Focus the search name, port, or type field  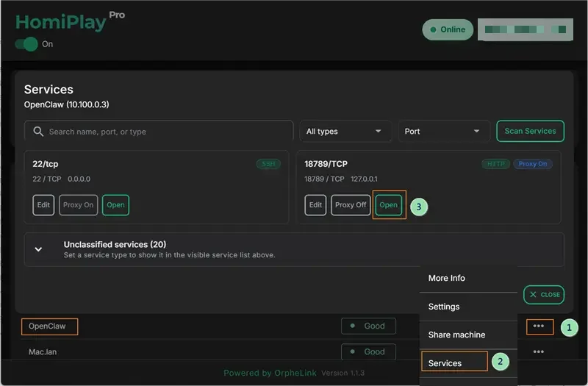tap(159, 132)
